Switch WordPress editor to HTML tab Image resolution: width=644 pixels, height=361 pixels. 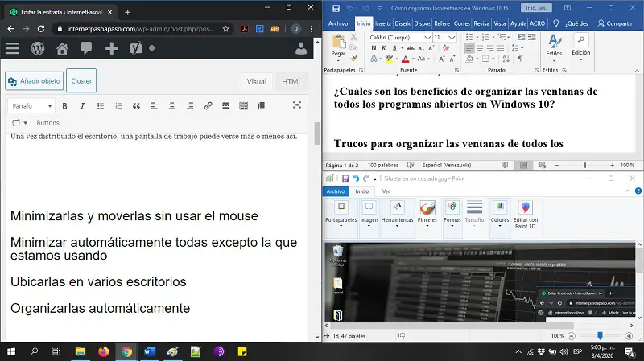(291, 82)
